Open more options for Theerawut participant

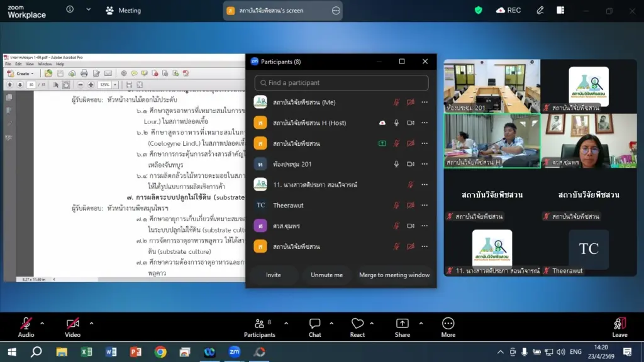425,205
